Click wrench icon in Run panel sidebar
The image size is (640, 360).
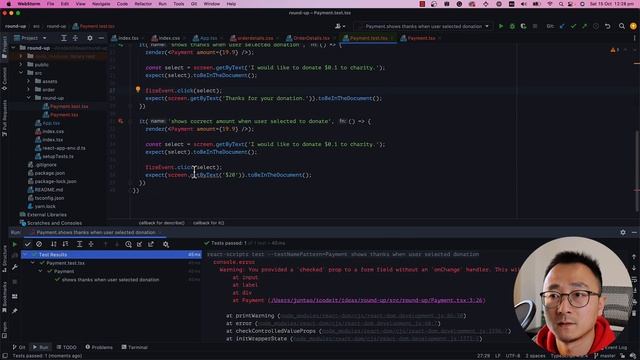pyautogui.click(x=15, y=267)
